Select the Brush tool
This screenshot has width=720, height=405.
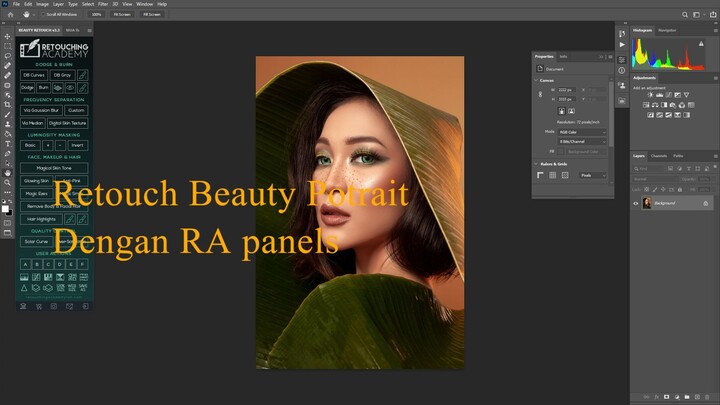tap(7, 114)
